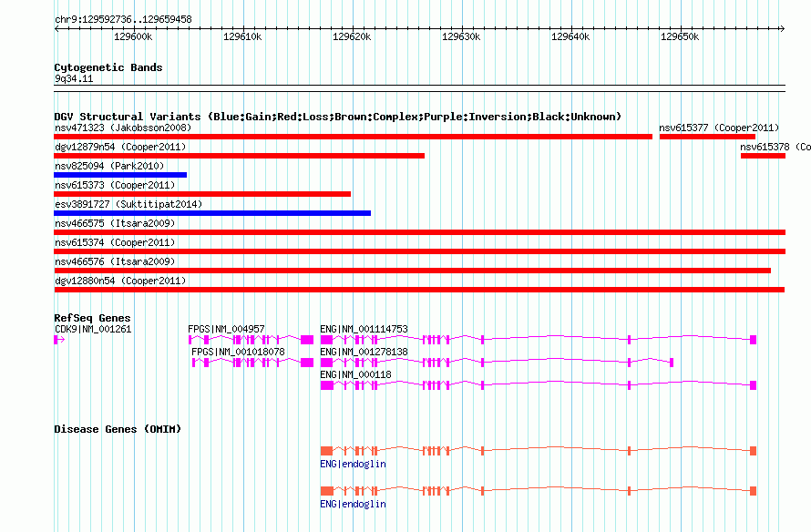Select the red nsv466576 loss bar
Image resolution: width=811 pixels, height=532 pixels.
click(x=413, y=271)
